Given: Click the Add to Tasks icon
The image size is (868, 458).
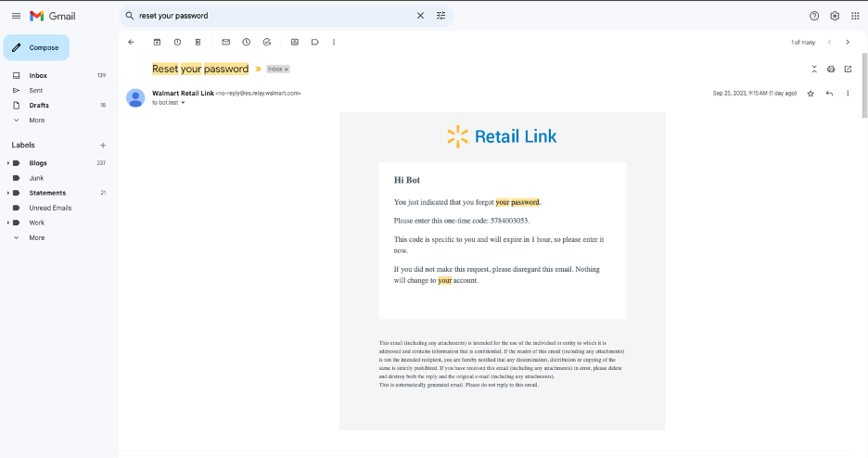Looking at the screenshot, I should tap(267, 42).
